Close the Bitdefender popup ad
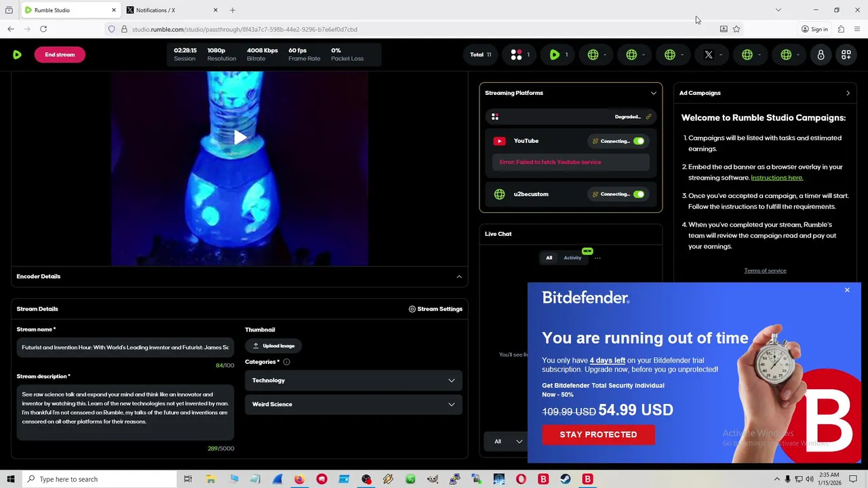868x488 pixels. coord(847,290)
